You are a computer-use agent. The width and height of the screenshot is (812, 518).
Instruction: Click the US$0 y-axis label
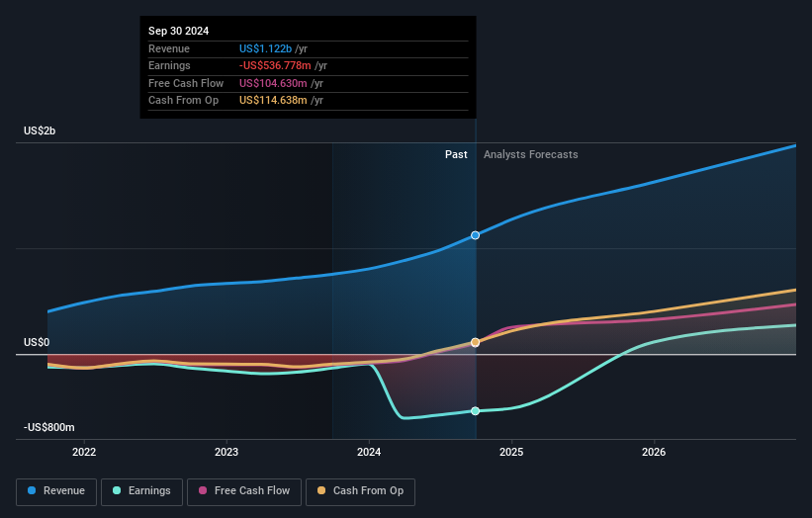pyautogui.click(x=37, y=342)
